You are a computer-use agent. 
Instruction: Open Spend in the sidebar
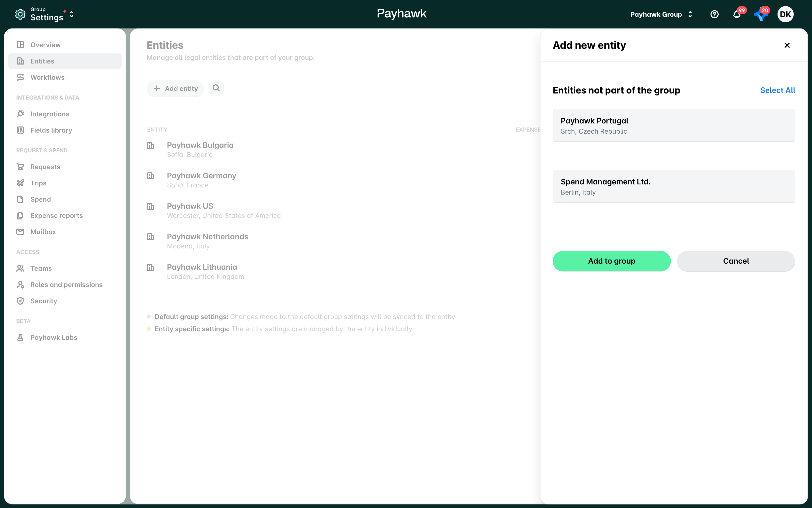[65, 199]
